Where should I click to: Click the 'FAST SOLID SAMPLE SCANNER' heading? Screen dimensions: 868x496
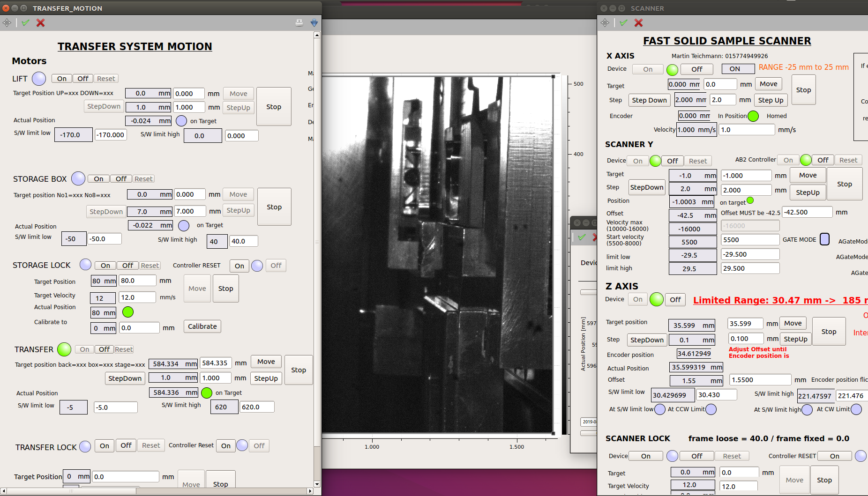727,41
